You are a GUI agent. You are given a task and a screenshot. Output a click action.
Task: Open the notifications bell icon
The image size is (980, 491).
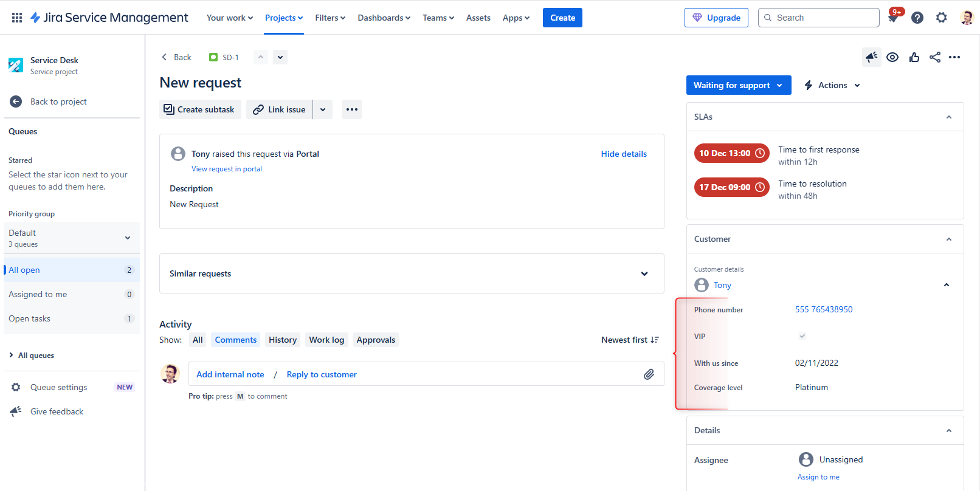pyautogui.click(x=893, y=18)
